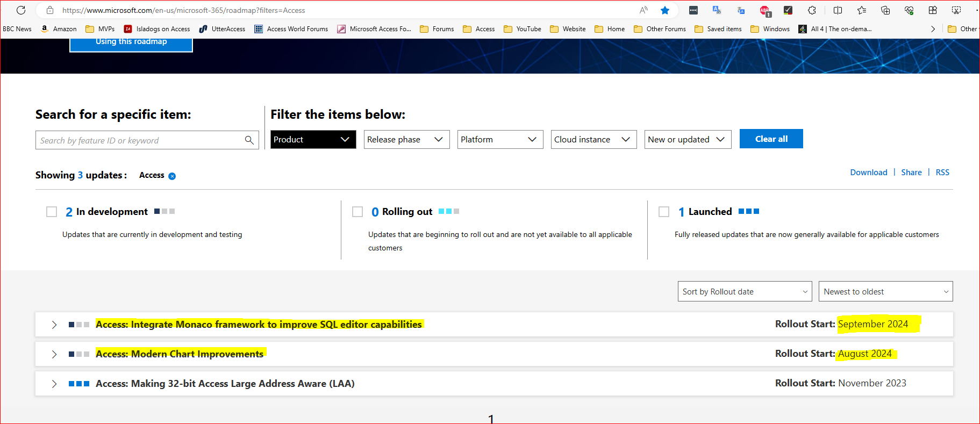
Task: Reload the page with the refresh icon
Action: 21,10
